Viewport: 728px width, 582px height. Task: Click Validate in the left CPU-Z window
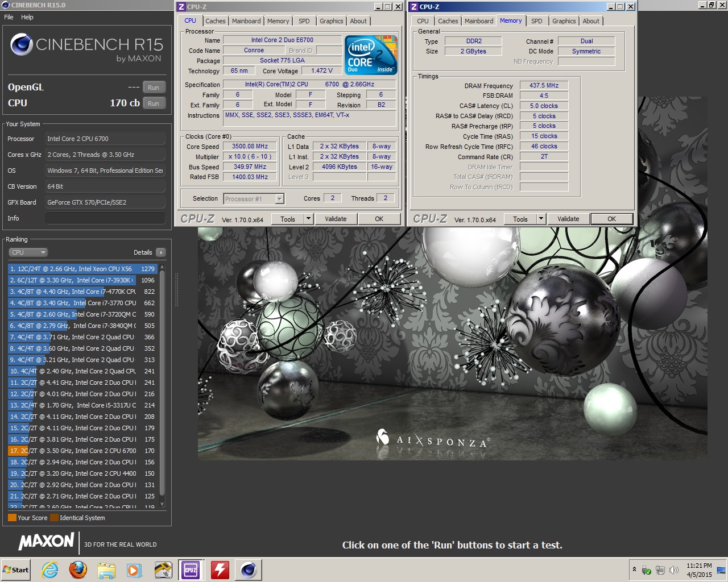[x=336, y=219]
